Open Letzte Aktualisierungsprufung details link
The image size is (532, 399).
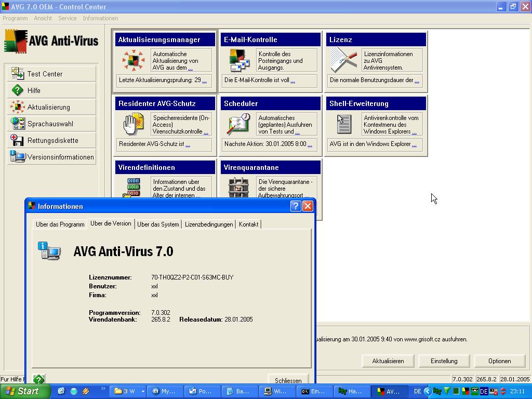(x=204, y=81)
